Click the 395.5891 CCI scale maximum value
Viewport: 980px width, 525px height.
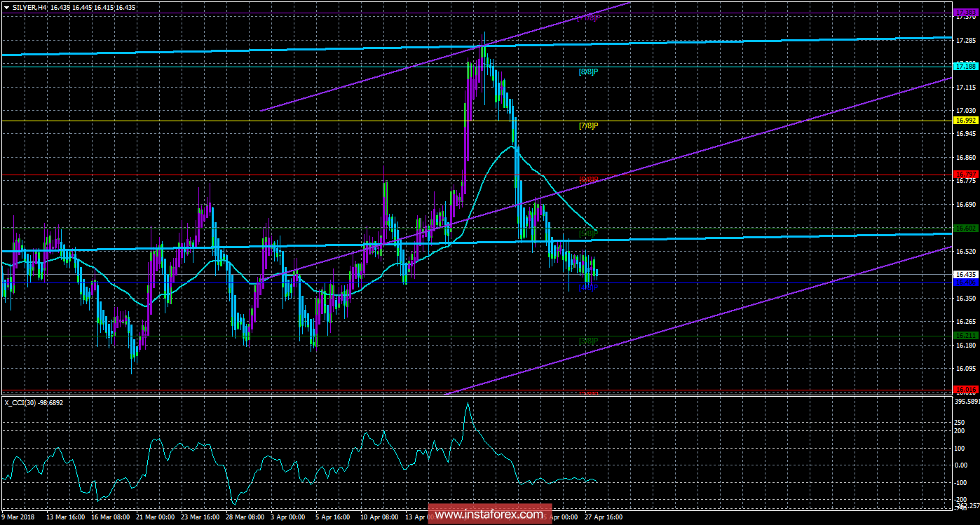[x=967, y=402]
